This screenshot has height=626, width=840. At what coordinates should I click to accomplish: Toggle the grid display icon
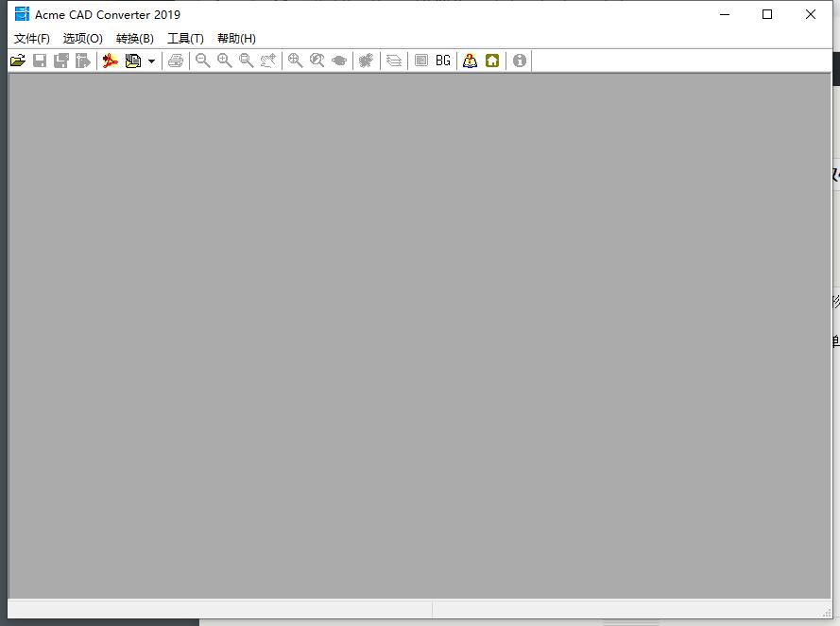[421, 61]
